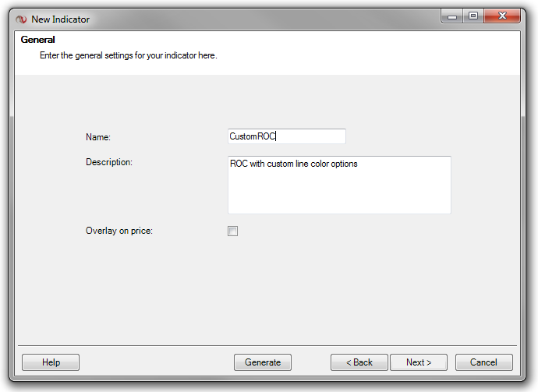Proceed with the Next button
Image resolution: width=538 pixels, height=392 pixels.
coord(419,362)
